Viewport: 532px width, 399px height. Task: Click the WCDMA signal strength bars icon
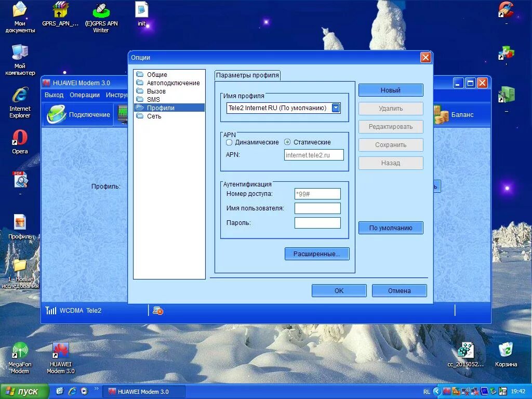point(51,310)
